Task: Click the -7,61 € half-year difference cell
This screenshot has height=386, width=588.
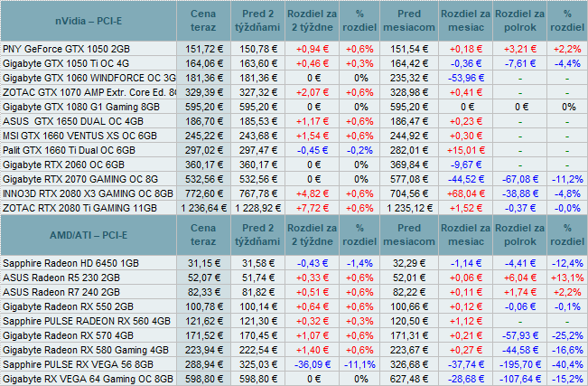Action: [x=520, y=63]
